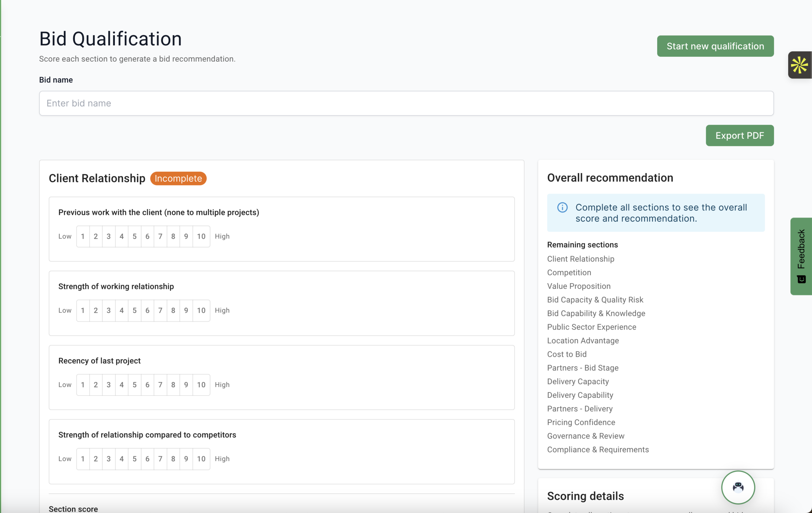Score Strength of working relationship as 10
812x513 pixels.
click(201, 310)
